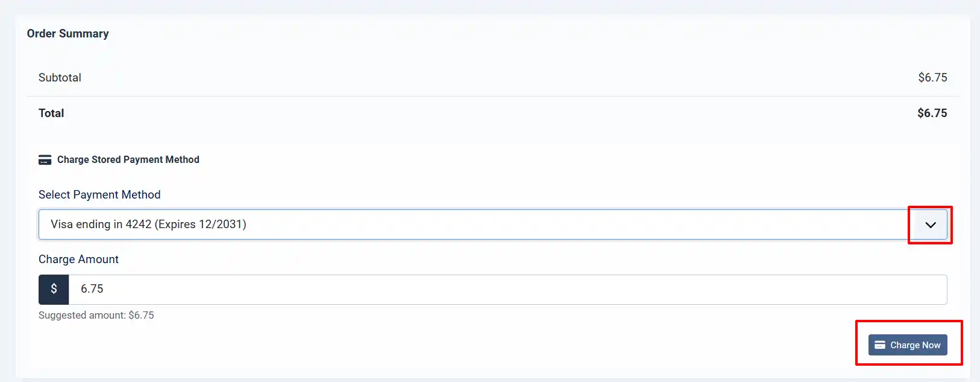Click the Charge Now label text
The image size is (980, 382).
(915, 345)
